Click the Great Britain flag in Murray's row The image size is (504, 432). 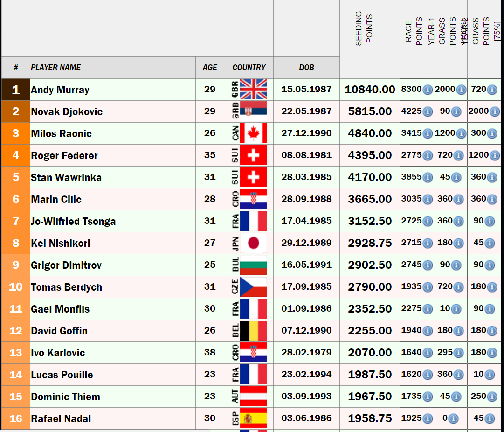click(253, 90)
